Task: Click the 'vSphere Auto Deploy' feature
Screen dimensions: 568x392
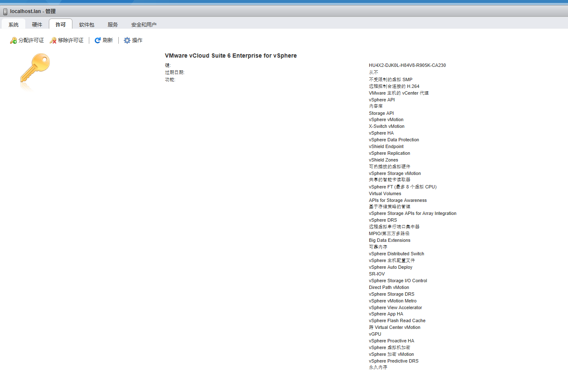Action: click(x=391, y=267)
